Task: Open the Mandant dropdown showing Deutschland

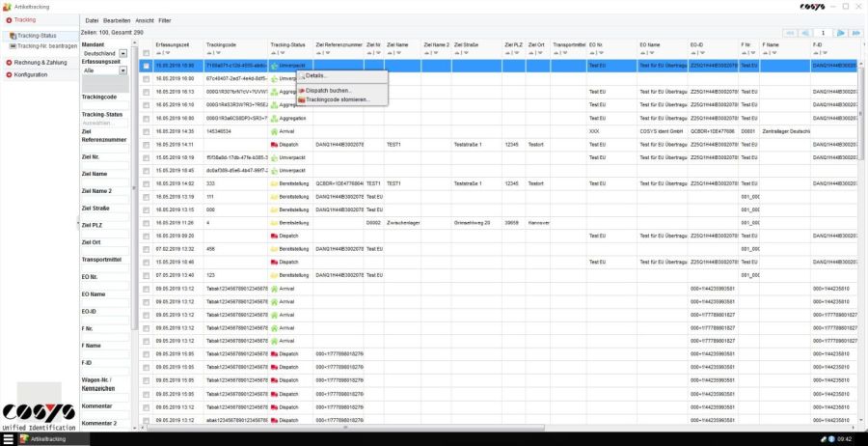Action: 122,53
